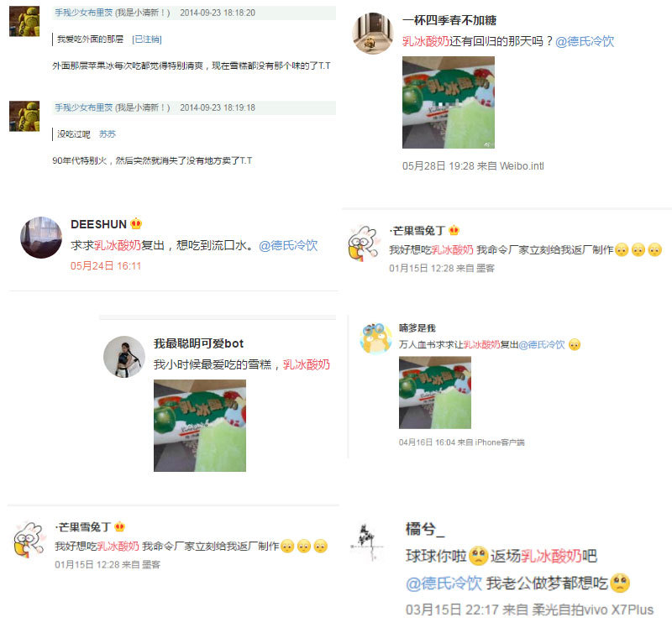View the ice-cream thumbnail in 喃爹是我's post
The height and width of the screenshot is (623, 672).
point(435,392)
